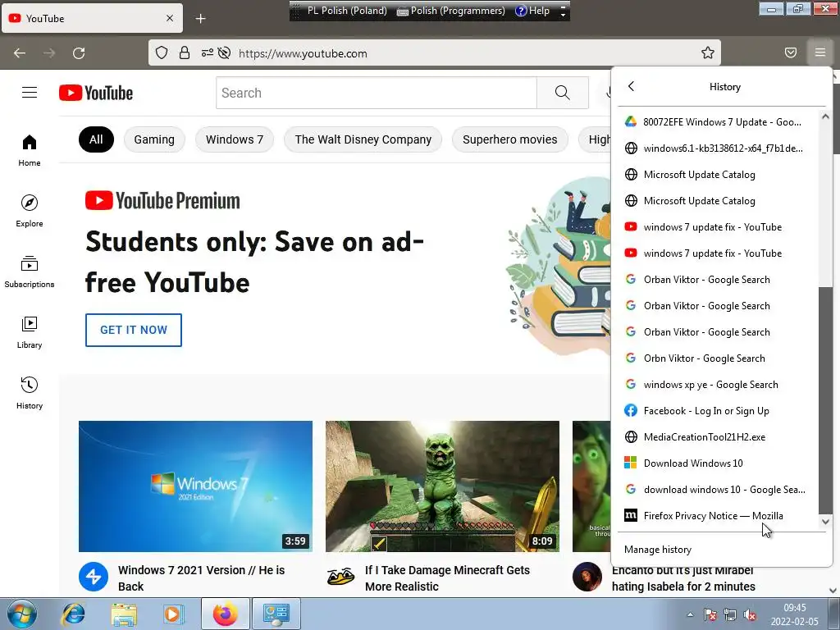Open the YouTube guide hamburger menu
Image resolution: width=840 pixels, height=630 pixels.
coord(30,93)
